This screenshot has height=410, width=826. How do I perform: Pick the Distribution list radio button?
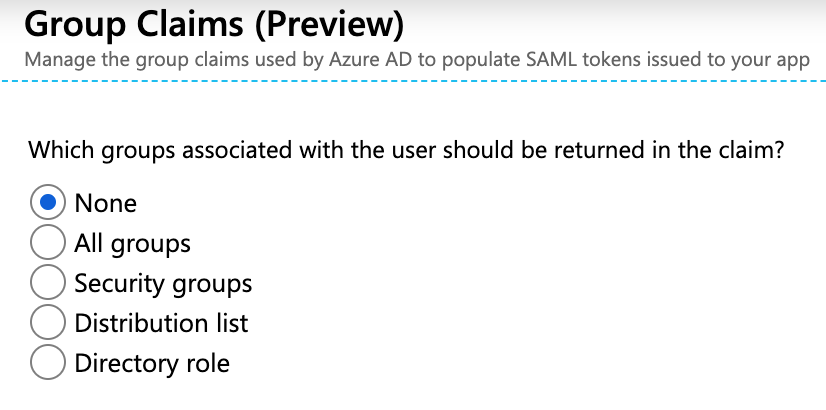pyautogui.click(x=48, y=323)
